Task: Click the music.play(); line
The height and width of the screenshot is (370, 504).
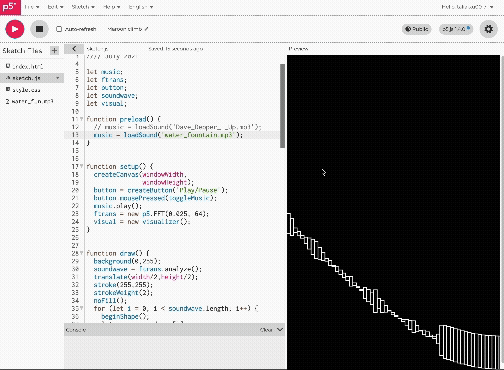Action: click(x=118, y=206)
